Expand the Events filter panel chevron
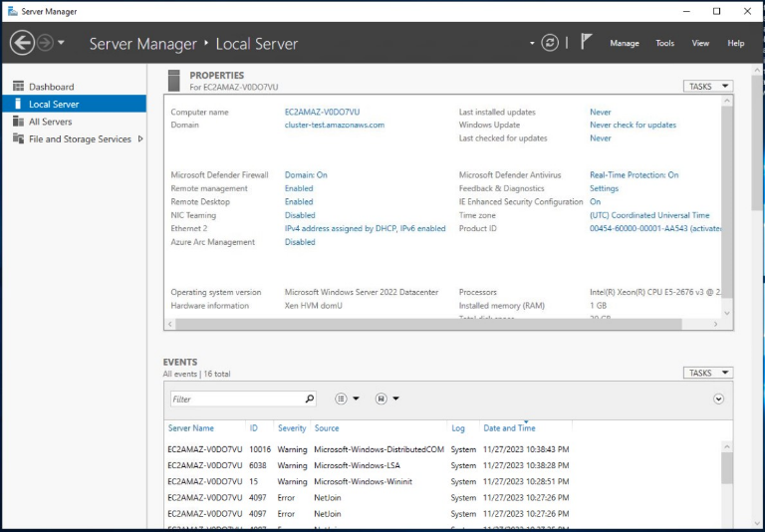 point(719,399)
